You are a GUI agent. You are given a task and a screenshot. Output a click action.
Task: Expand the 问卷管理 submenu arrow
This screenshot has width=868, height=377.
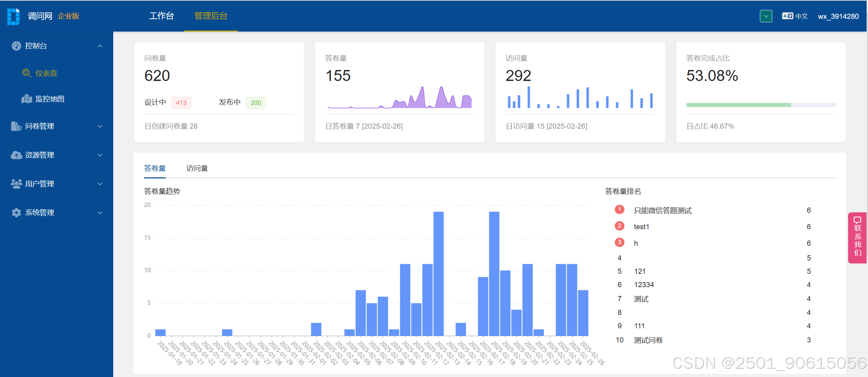[x=100, y=126]
